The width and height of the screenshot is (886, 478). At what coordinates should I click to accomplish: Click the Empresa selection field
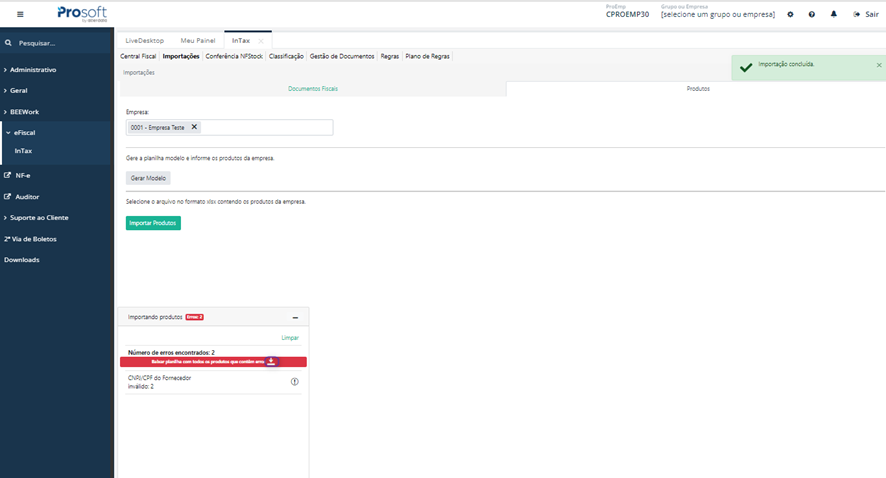[229, 127]
